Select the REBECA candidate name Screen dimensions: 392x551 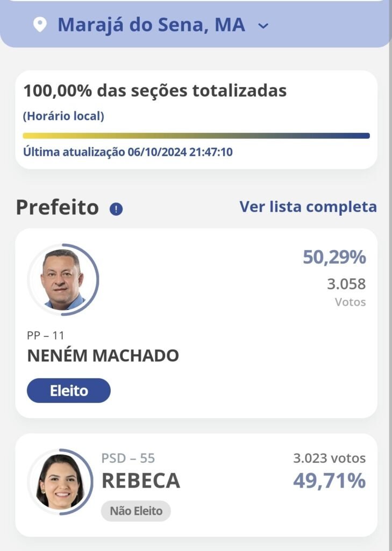pos(141,481)
